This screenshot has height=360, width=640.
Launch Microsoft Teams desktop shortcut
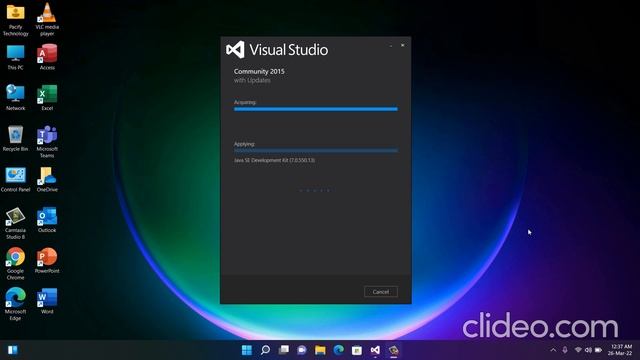point(47,142)
